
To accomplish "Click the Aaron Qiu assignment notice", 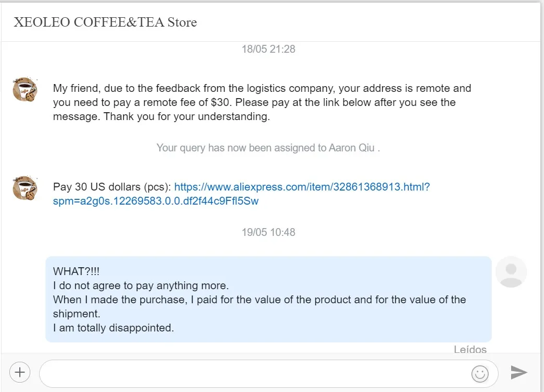I will click(268, 148).
